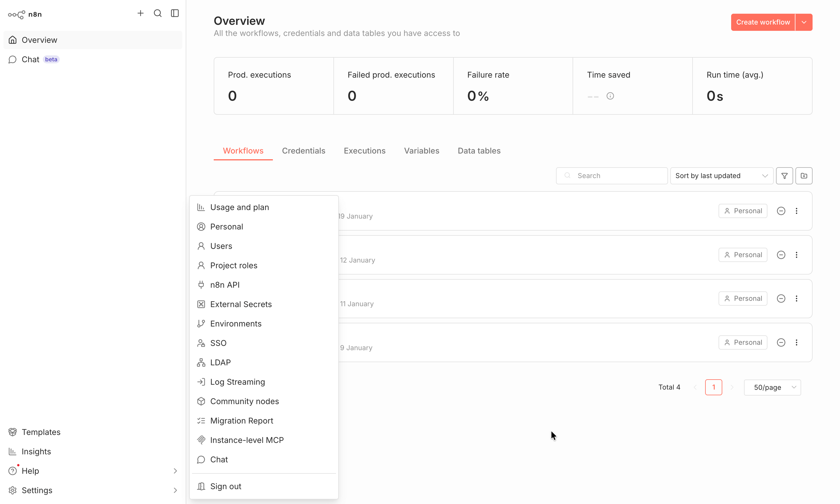Click the info icon under Time saved
Image resolution: width=840 pixels, height=504 pixels.
click(610, 96)
